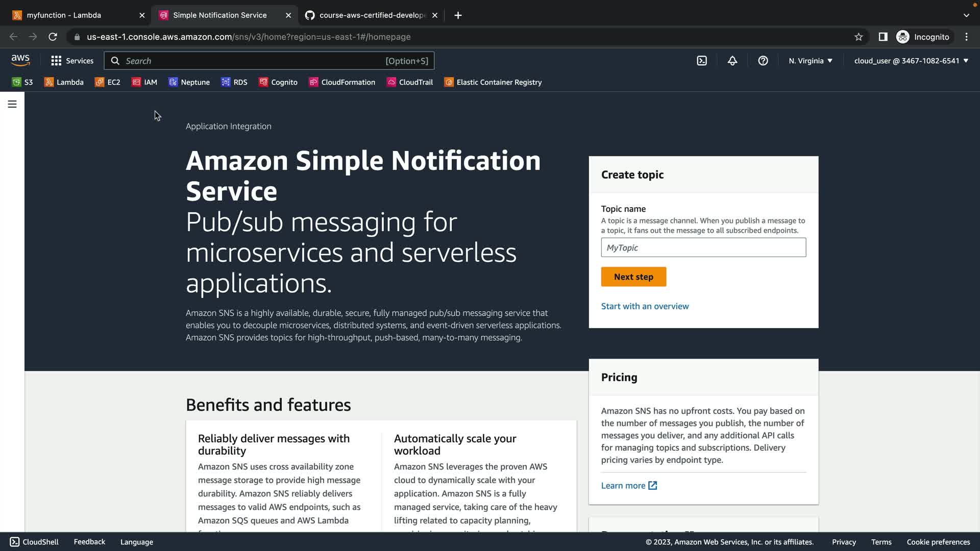Bookmark page with the star icon
This screenshot has height=551, width=980.
tap(859, 37)
